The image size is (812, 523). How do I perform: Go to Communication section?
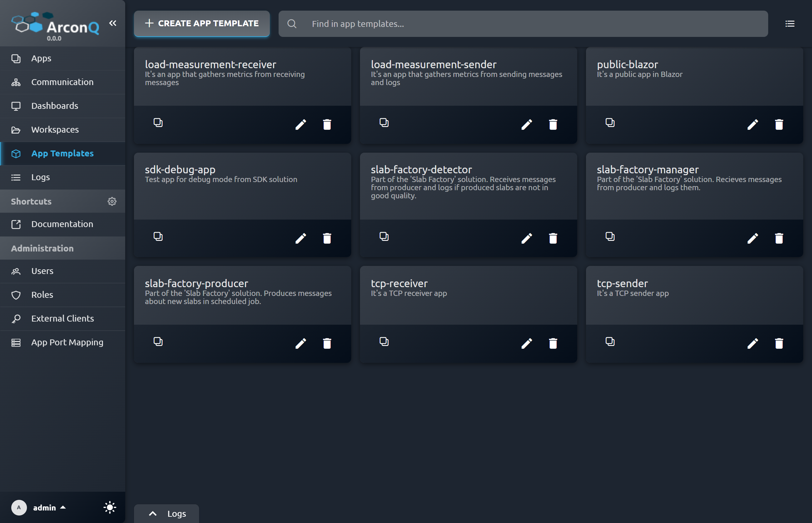pos(62,82)
